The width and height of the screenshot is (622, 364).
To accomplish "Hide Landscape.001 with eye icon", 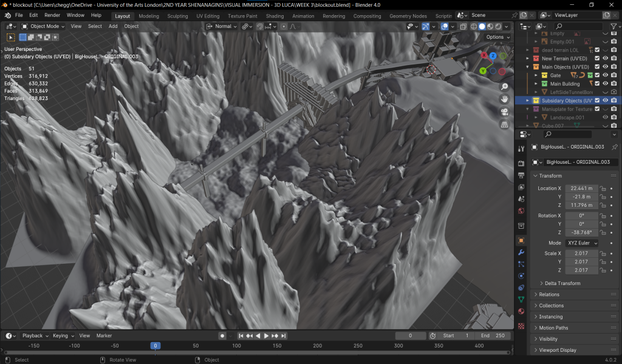I will pyautogui.click(x=606, y=117).
